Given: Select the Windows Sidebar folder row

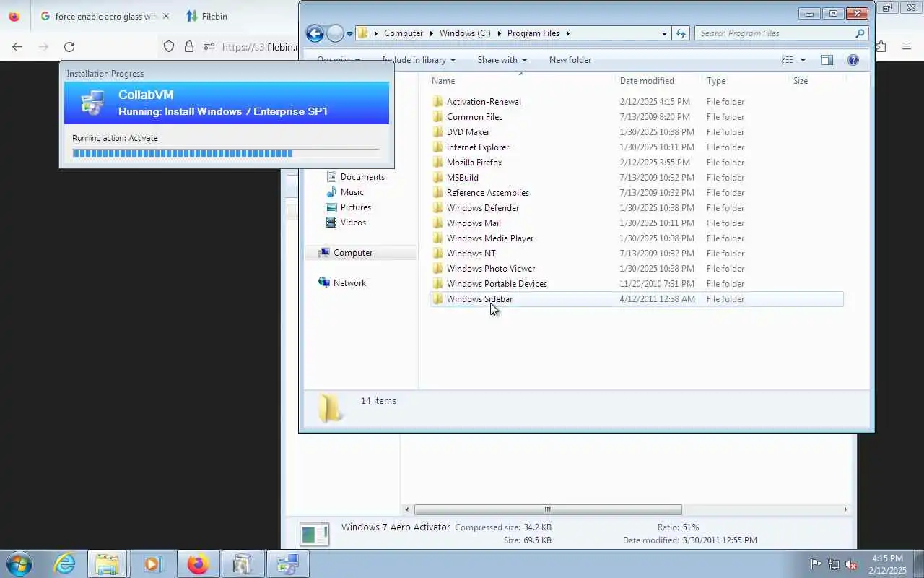Looking at the screenshot, I should pos(636,299).
